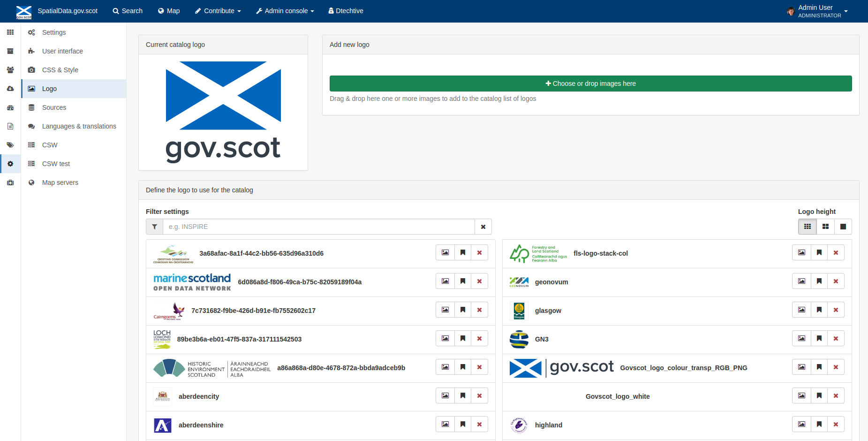Expand the Admin console dropdown

[285, 11]
